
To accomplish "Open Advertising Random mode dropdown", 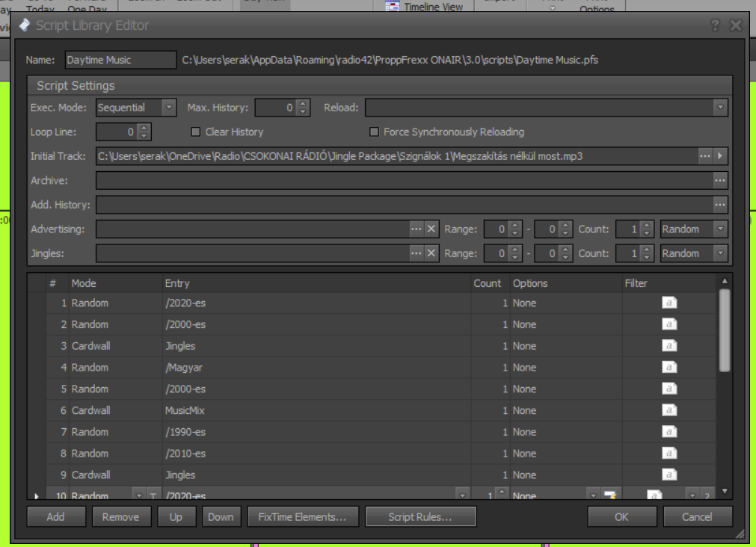I will (x=720, y=229).
